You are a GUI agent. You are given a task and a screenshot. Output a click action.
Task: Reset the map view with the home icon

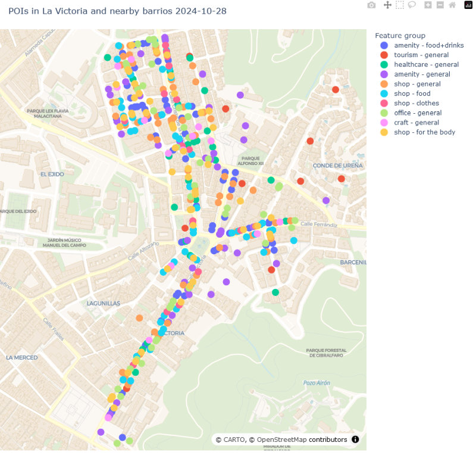[452, 5]
